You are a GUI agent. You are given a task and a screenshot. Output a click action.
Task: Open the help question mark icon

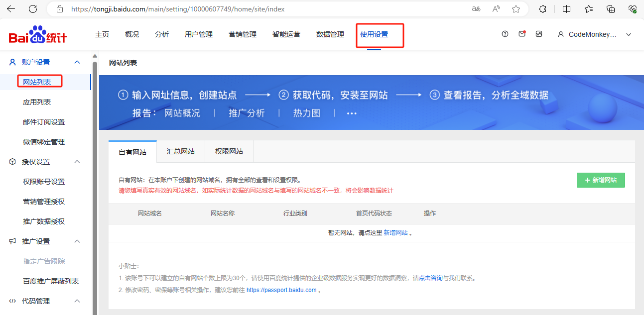pyautogui.click(x=505, y=34)
